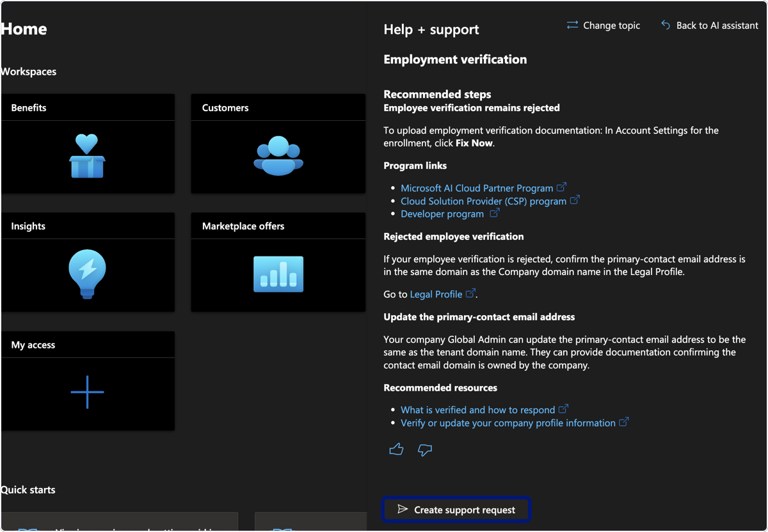The image size is (768, 532).
Task: Click the thumbs up feedback icon
Action: 396,450
